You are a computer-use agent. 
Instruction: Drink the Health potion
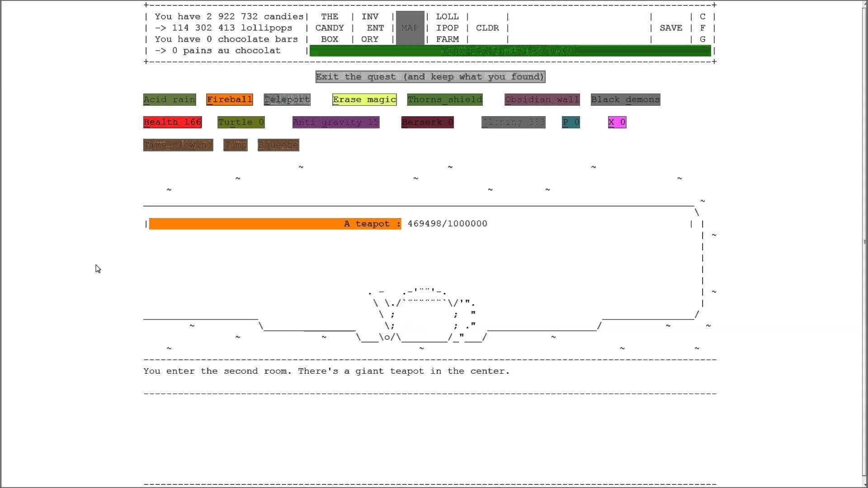point(173,122)
